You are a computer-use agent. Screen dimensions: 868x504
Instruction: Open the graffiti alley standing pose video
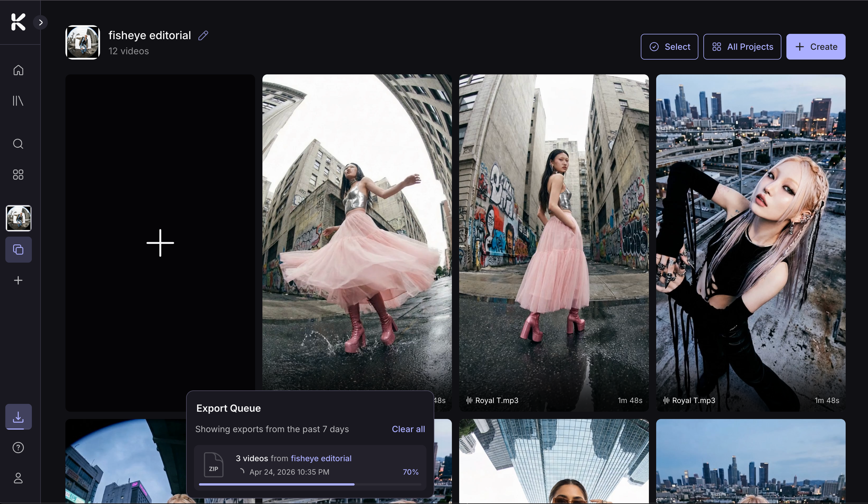554,243
